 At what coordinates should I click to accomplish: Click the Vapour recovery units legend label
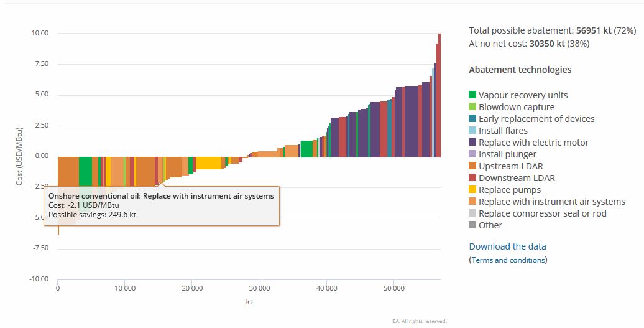point(523,95)
